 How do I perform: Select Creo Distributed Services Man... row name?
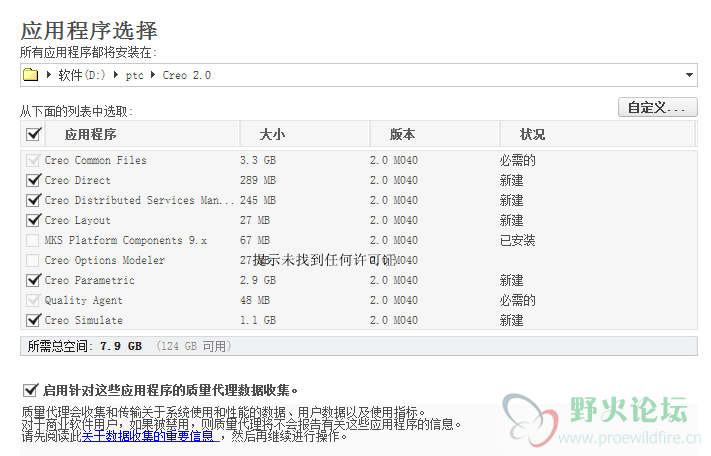tap(139, 200)
